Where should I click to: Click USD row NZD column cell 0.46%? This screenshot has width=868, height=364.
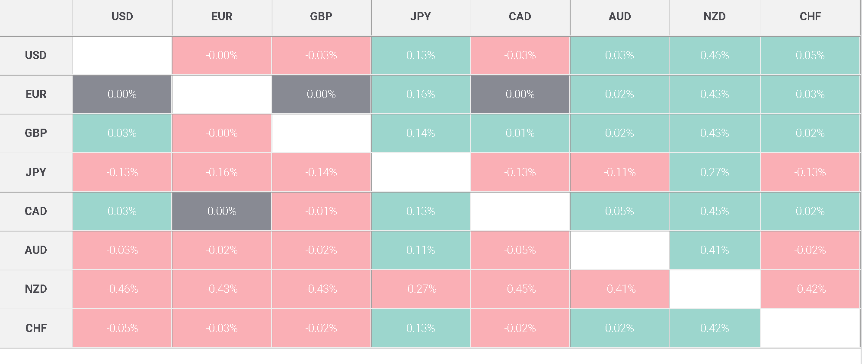pyautogui.click(x=715, y=55)
